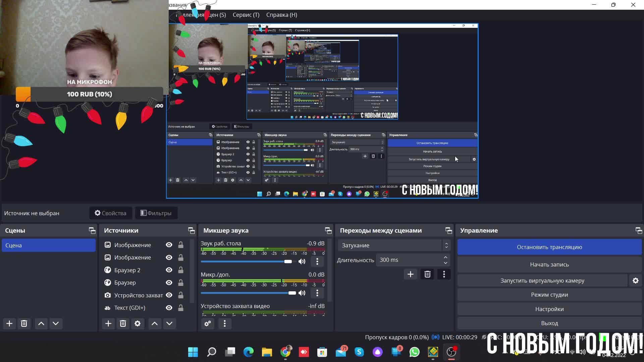Viewport: 644px width, 362px height.
Task: Add a new scene with the plus icon
Action: tap(9, 323)
